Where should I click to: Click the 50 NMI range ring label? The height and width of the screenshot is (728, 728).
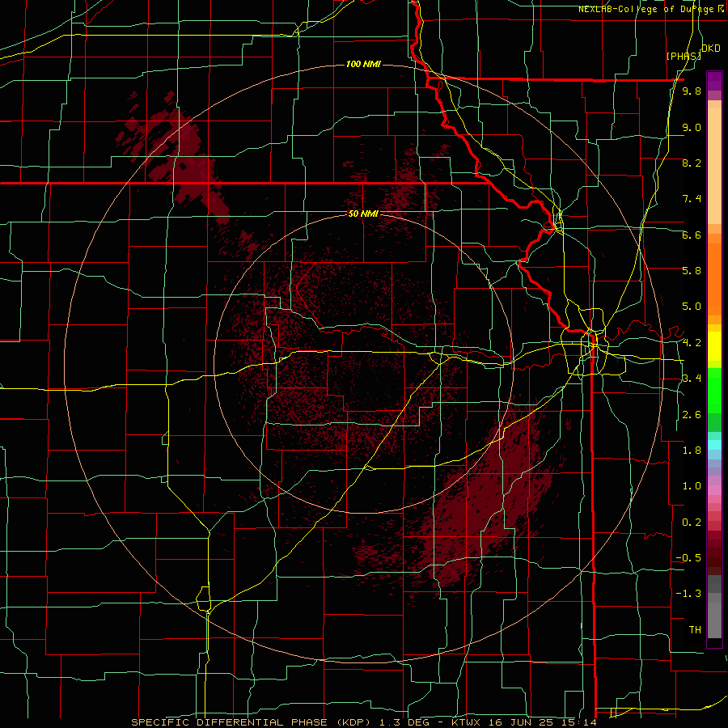[x=363, y=214]
